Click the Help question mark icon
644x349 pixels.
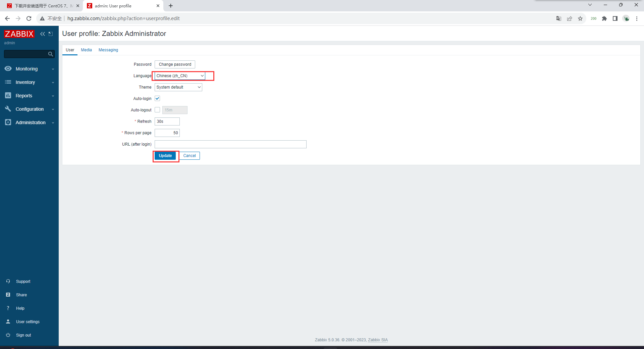[8, 308]
